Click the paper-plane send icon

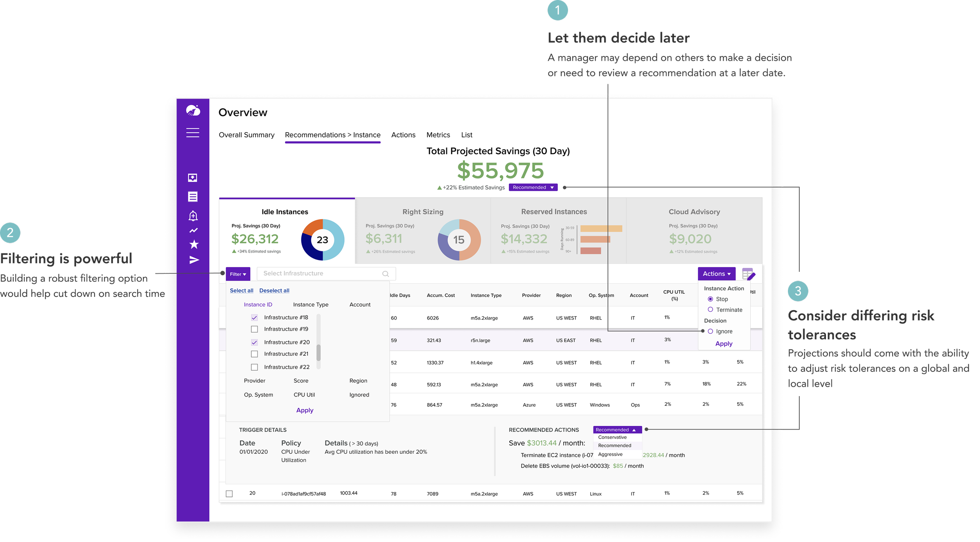[194, 260]
